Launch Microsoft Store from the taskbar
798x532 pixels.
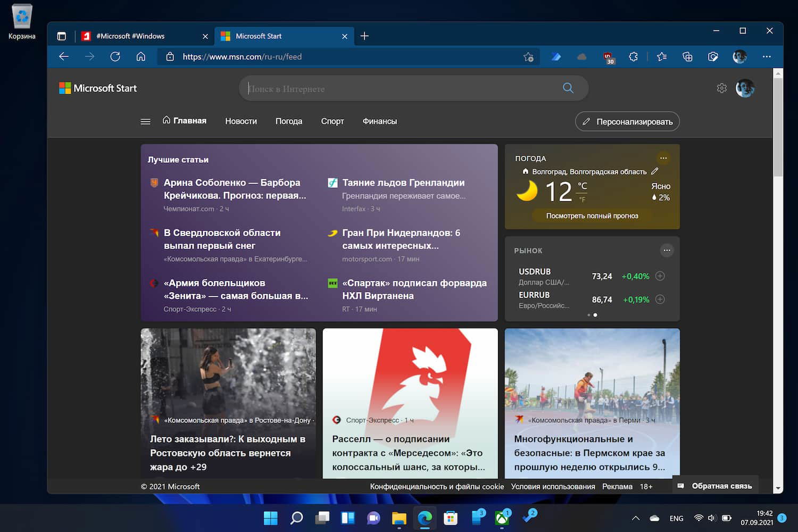click(451, 518)
